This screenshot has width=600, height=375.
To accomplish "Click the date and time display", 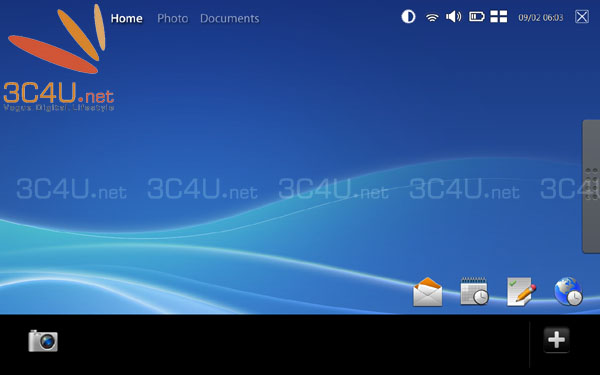I will coord(541,18).
